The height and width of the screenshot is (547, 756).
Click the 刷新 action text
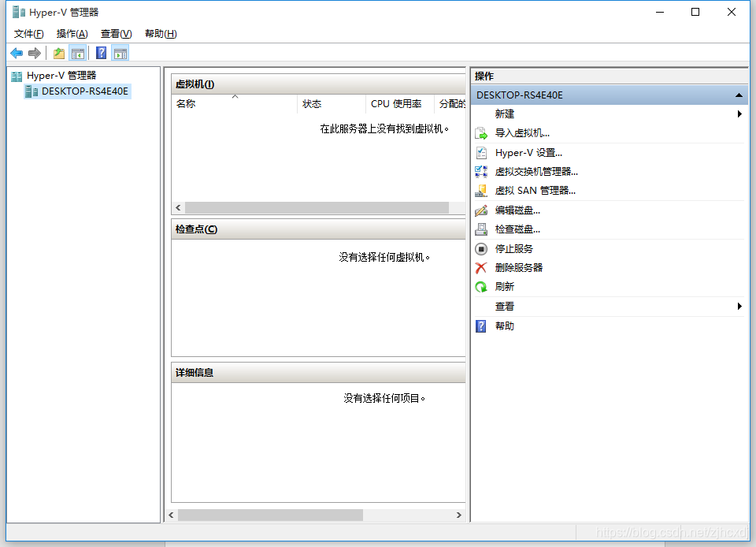[504, 287]
